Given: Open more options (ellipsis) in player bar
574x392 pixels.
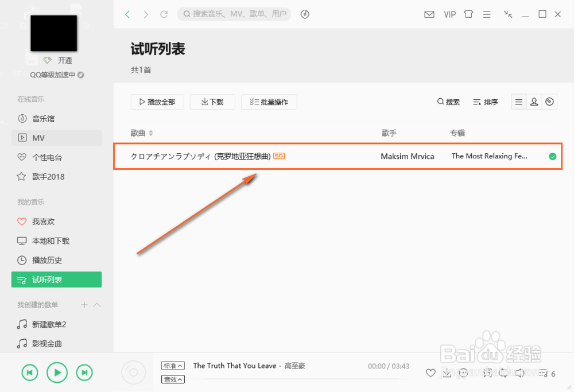Looking at the screenshot, I should click(x=464, y=373).
